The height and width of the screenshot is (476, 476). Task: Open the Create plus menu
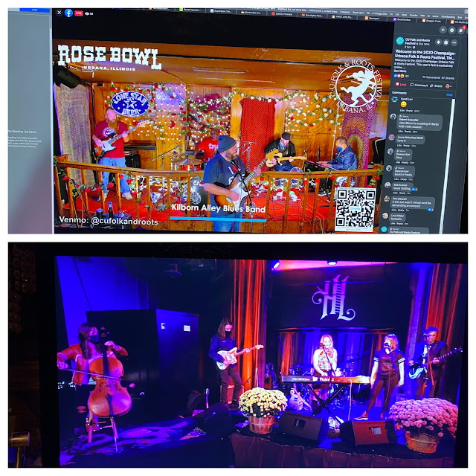[443, 30]
